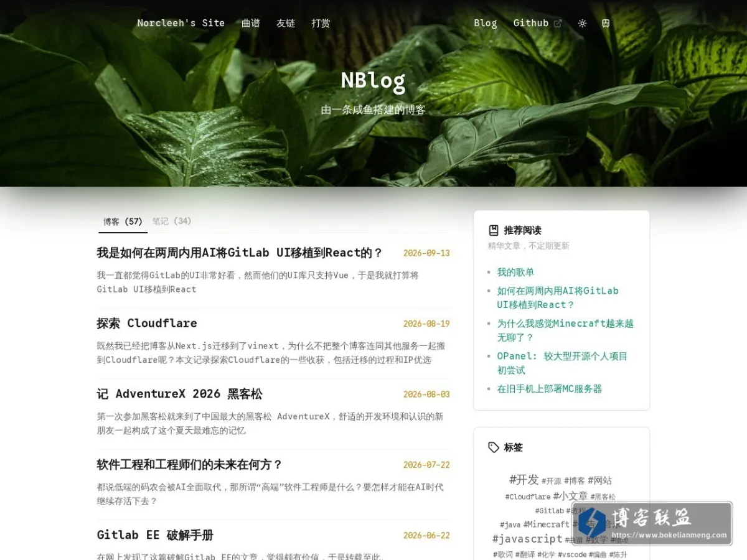
Task: Click the excerpt starting 我一直都觉得GitLab的UI非常好看
Action: tap(258, 282)
